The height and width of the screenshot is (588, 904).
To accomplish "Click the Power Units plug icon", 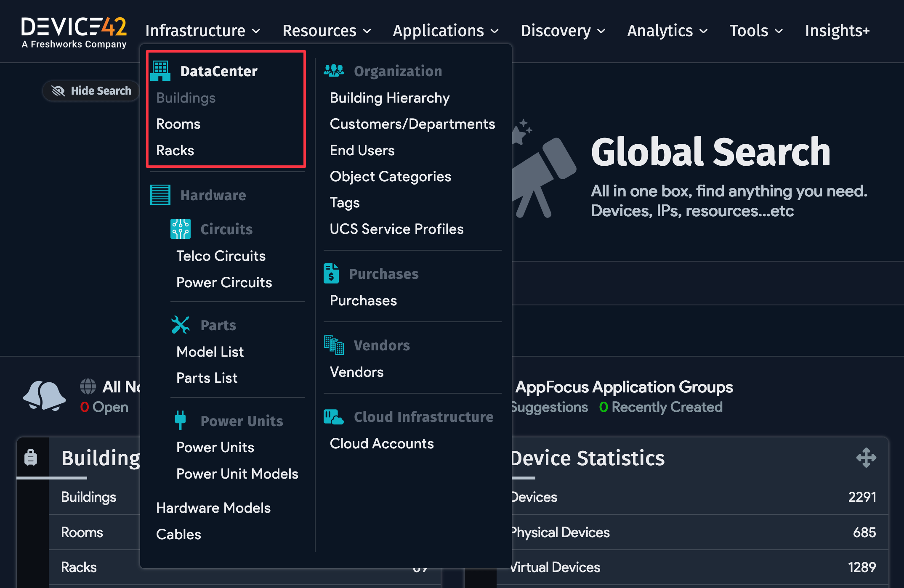I will click(x=180, y=420).
